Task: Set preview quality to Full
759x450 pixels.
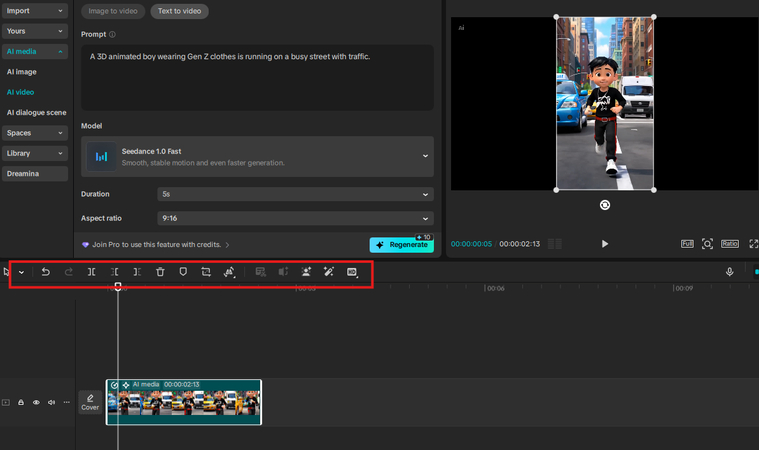Action: pos(687,244)
